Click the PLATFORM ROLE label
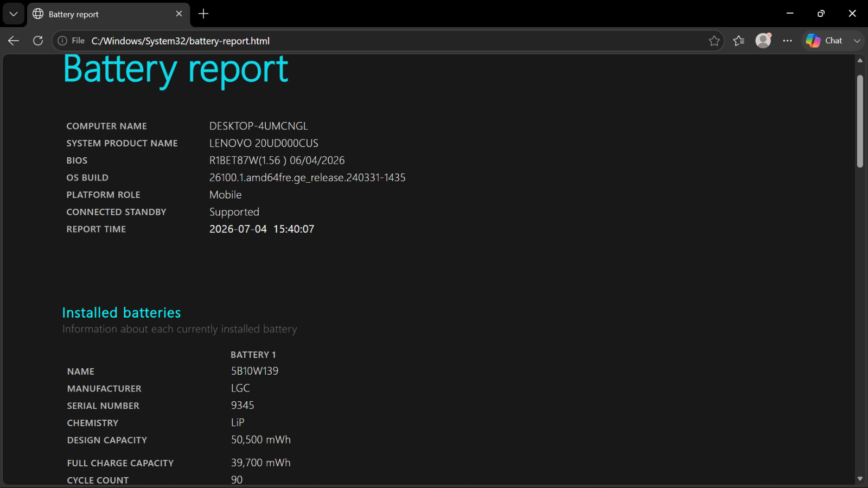 click(x=103, y=195)
